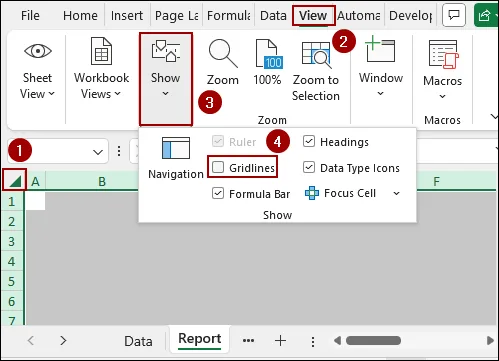Click cell A1
The width and height of the screenshot is (499, 361).
point(35,201)
